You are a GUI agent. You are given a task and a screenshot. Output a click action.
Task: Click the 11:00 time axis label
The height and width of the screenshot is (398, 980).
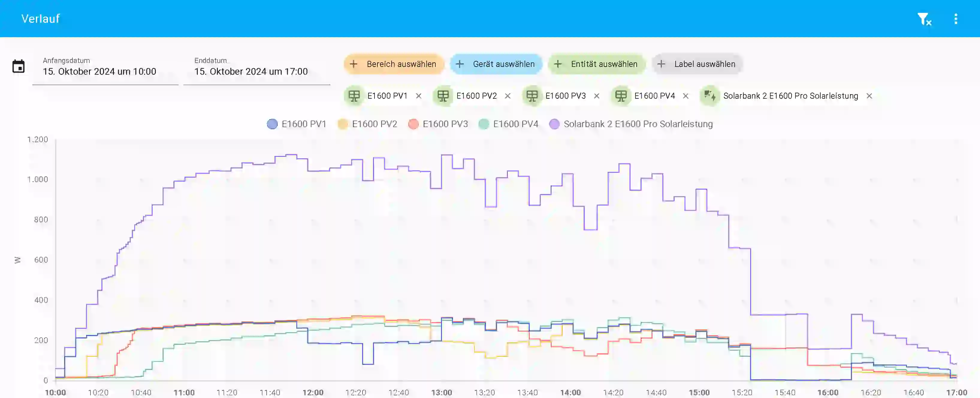pos(184,392)
